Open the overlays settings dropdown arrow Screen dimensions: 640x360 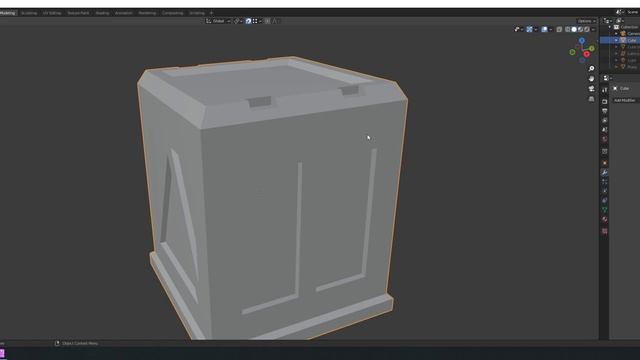click(x=551, y=29)
